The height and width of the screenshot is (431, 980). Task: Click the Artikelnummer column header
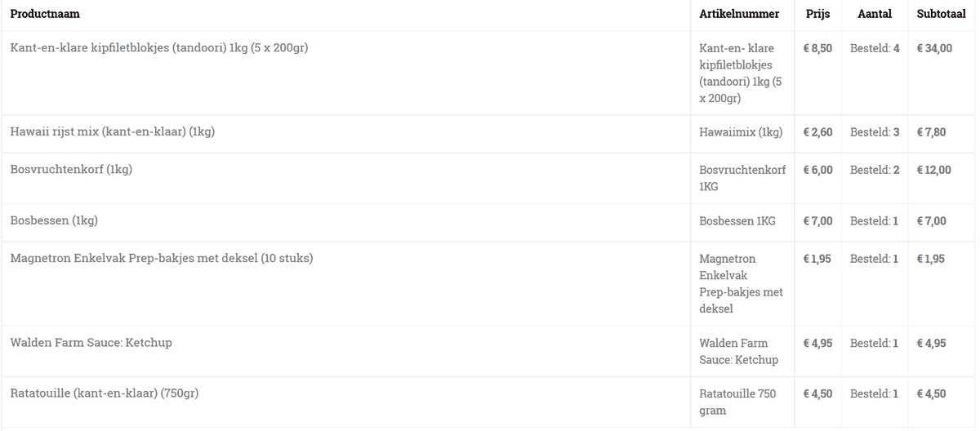pyautogui.click(x=739, y=14)
